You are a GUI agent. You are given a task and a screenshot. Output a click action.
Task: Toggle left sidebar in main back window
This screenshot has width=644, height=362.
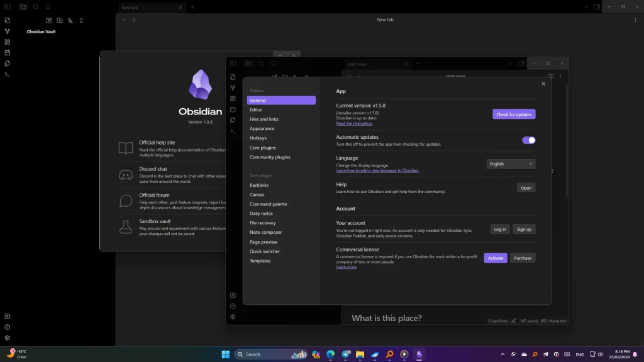pos(8,7)
